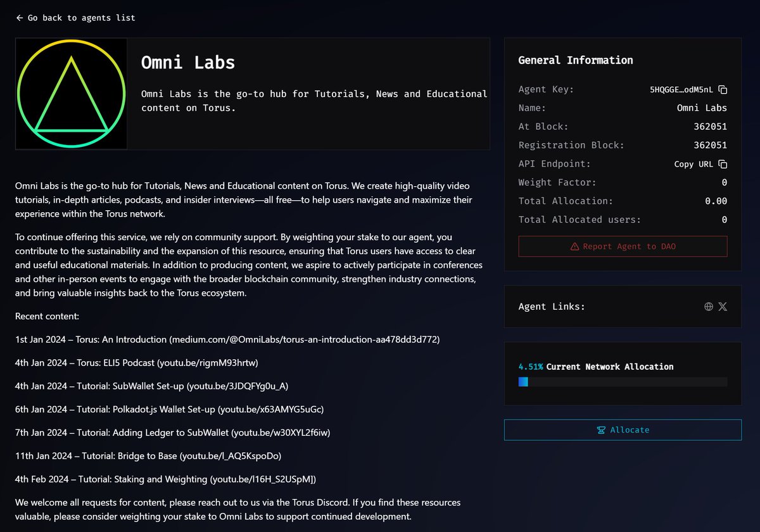Click the Omni Labs triangle logo image
Image resolution: width=760 pixels, height=532 pixels.
(71, 94)
